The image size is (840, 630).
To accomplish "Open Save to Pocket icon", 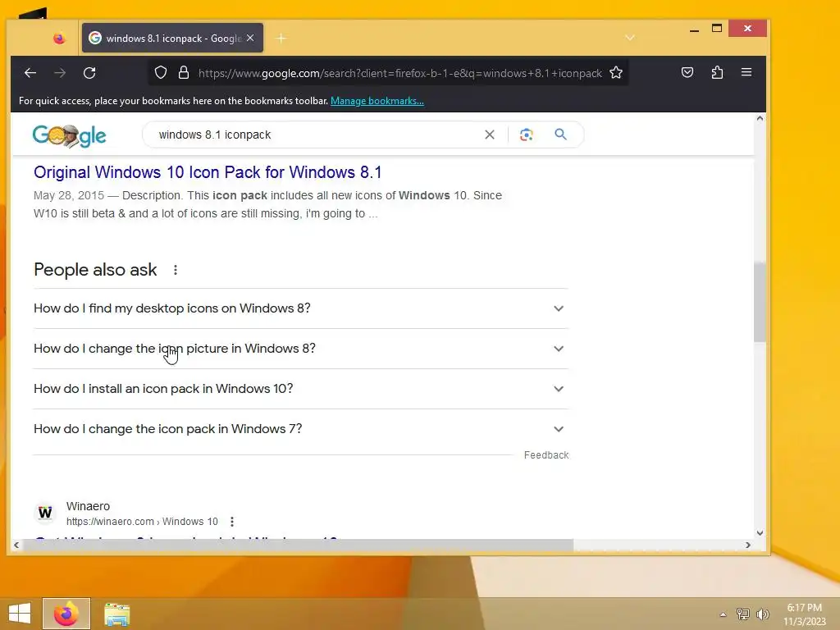I will [687, 72].
